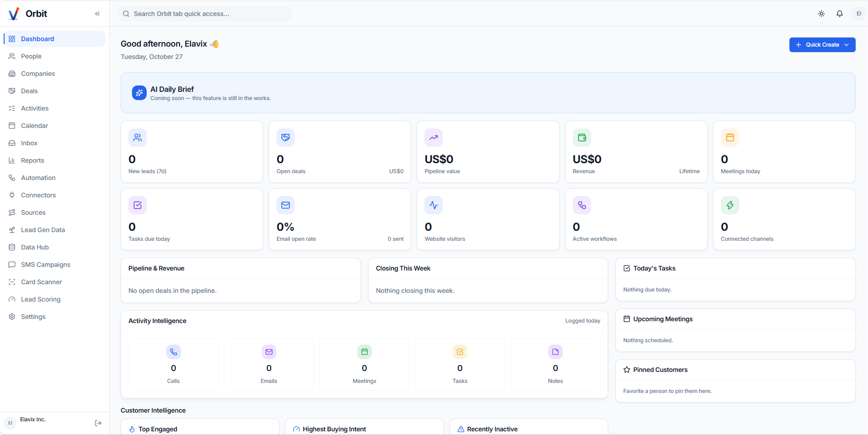Open the Sources page
Viewport: 868px width, 435px height.
pyautogui.click(x=54, y=212)
